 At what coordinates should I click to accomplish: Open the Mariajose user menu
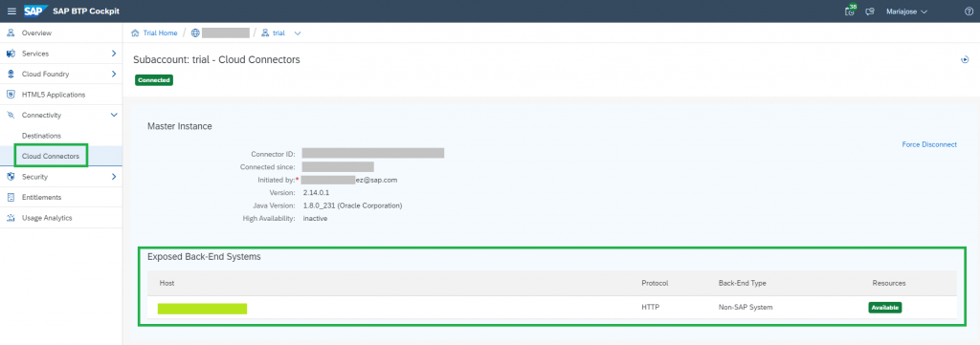[906, 11]
